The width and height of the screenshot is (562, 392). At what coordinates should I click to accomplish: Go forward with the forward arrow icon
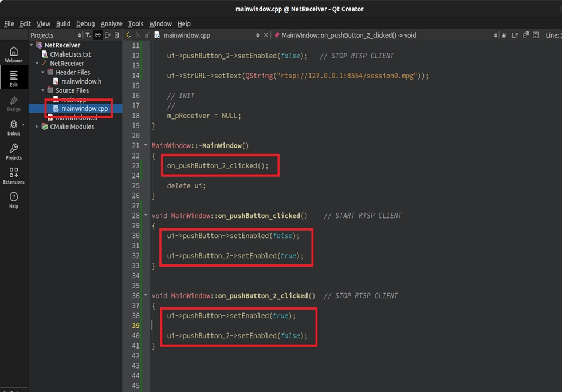coord(137,35)
